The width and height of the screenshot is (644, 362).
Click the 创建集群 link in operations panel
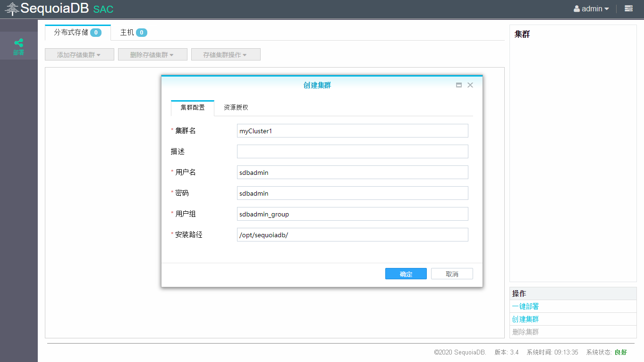click(525, 319)
